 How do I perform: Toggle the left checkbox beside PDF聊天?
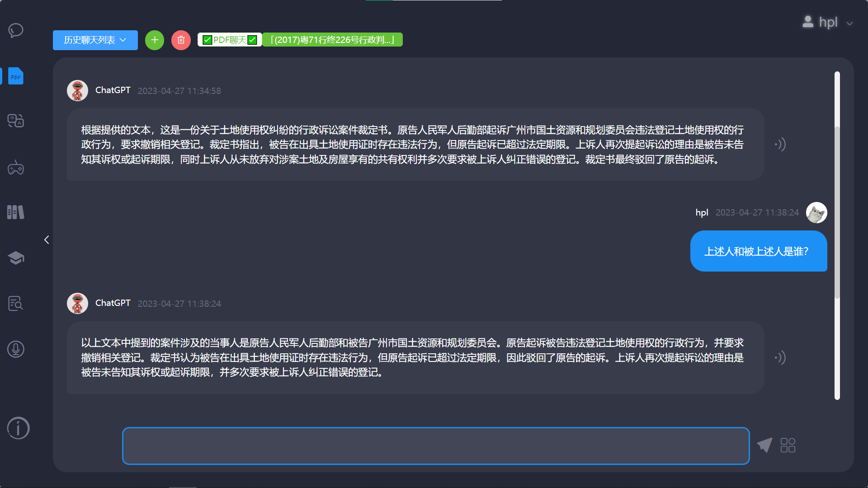pos(208,40)
